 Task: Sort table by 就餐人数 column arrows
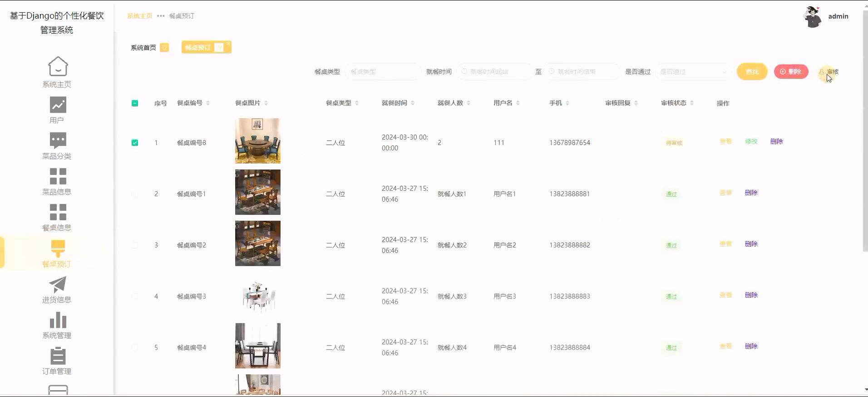[469, 103]
